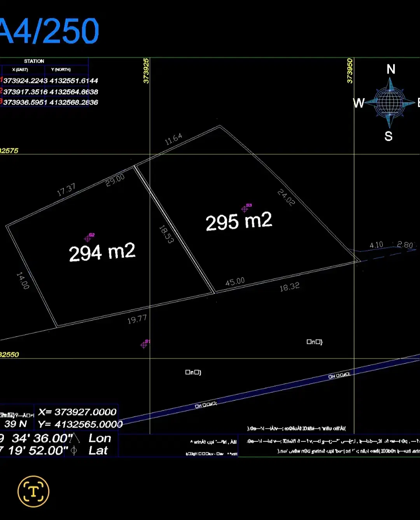Select the S3 station marker
This screenshot has width=420, height=520.
pyautogui.click(x=245, y=209)
